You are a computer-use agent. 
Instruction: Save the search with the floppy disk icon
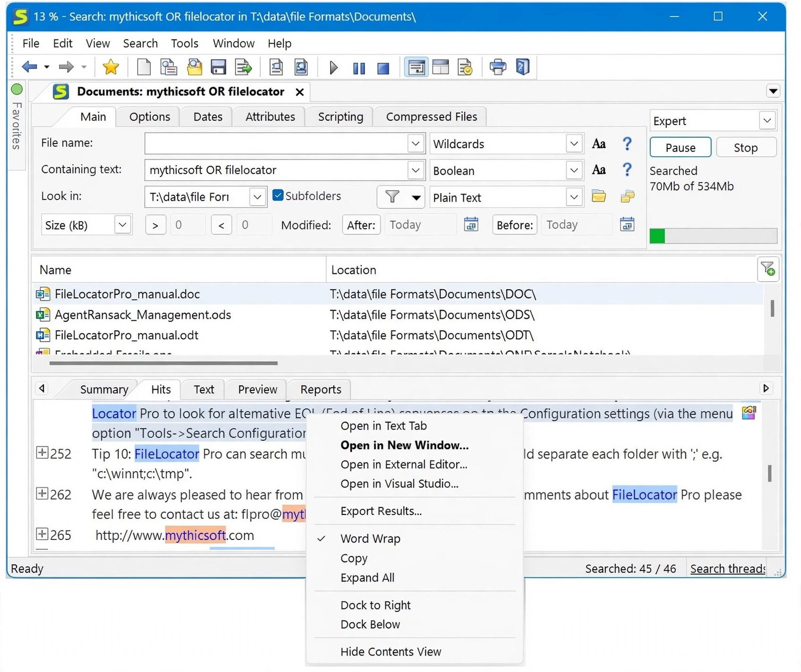tap(219, 67)
